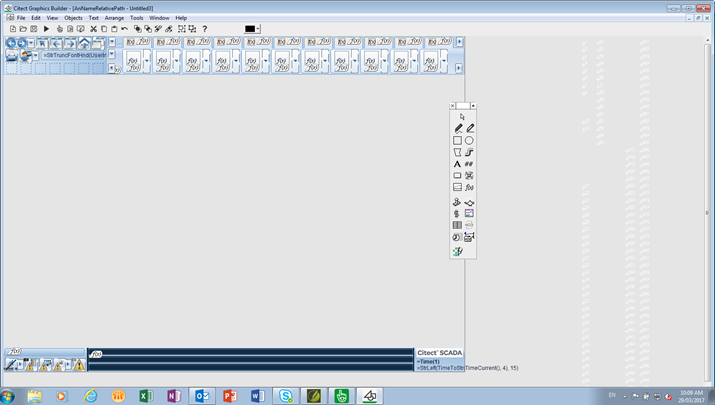Image resolution: width=715 pixels, height=405 pixels.
Task: Open the Objects menu
Action: coord(73,18)
